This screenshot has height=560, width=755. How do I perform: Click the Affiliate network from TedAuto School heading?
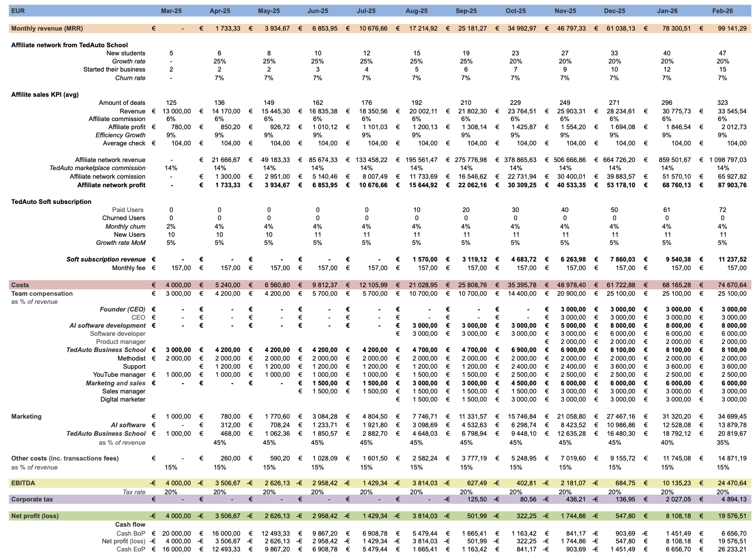(69, 45)
